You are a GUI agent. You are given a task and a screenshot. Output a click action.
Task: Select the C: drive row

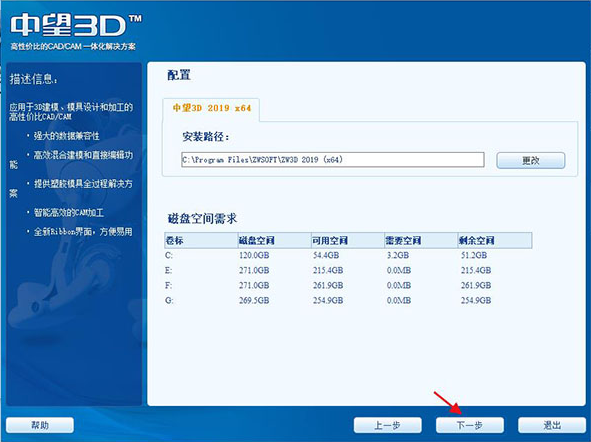[348, 255]
